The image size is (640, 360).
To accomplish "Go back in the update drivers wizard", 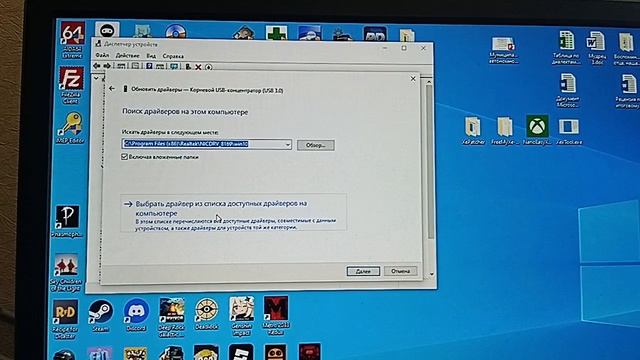I will (112, 88).
